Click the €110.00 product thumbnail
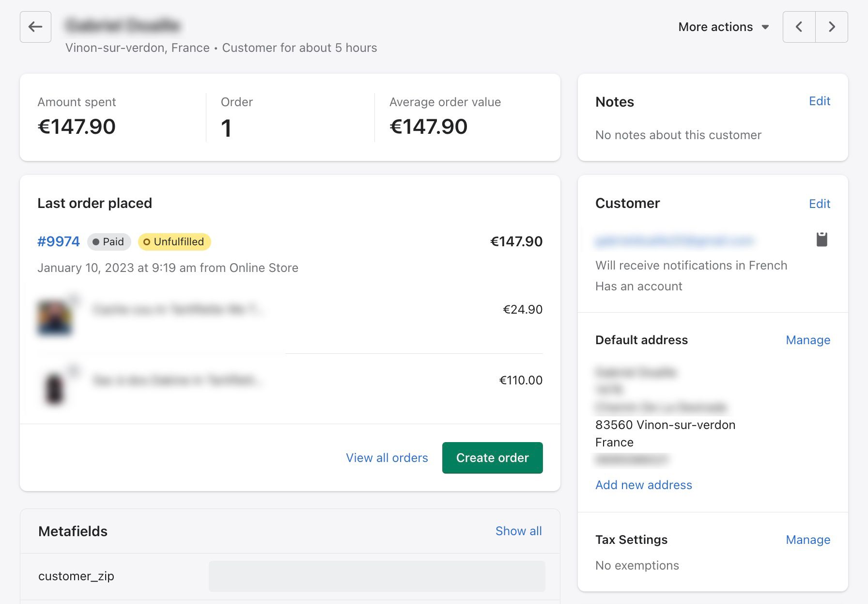 (x=55, y=387)
